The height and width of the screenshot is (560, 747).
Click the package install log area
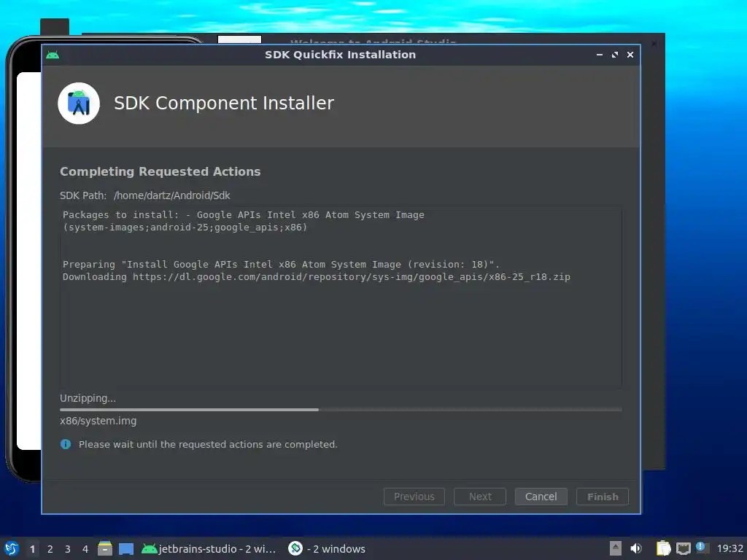coord(341,296)
